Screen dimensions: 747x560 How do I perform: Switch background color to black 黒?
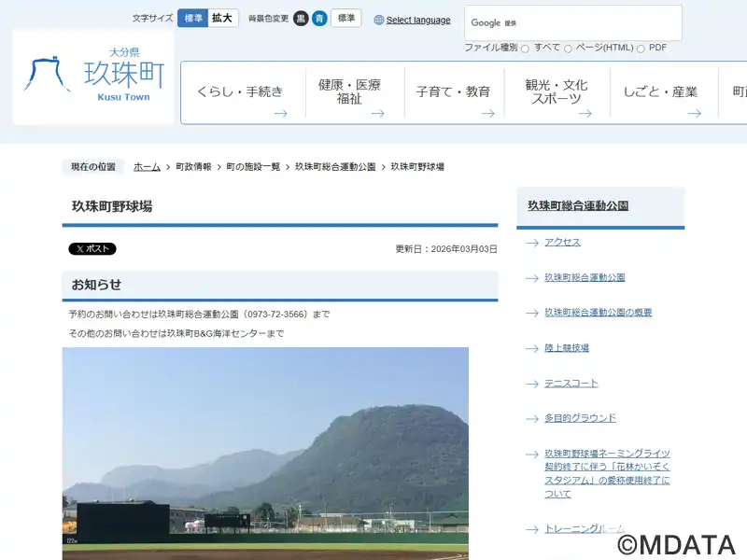tap(301, 19)
